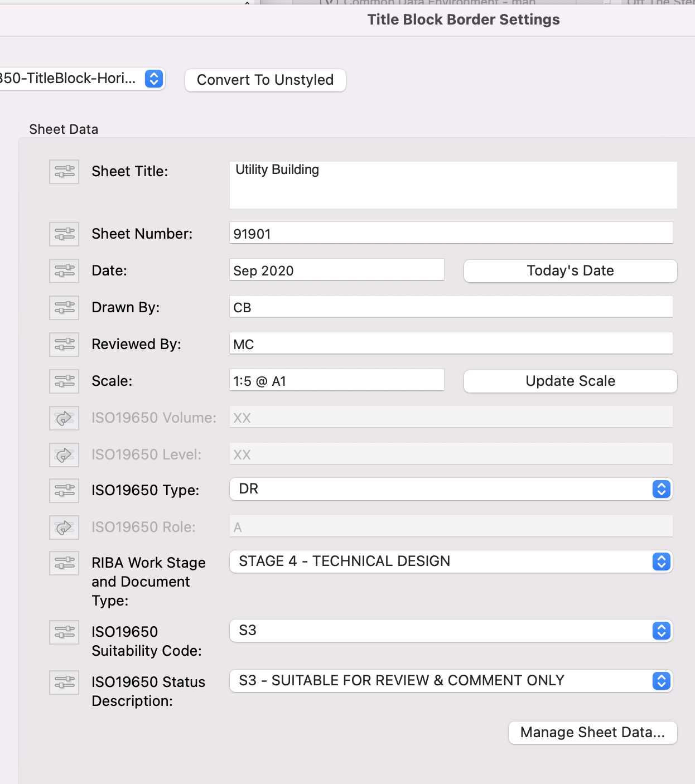Open the ISO19650 Status Description dropdown
This screenshot has width=695, height=784.
tap(451, 681)
